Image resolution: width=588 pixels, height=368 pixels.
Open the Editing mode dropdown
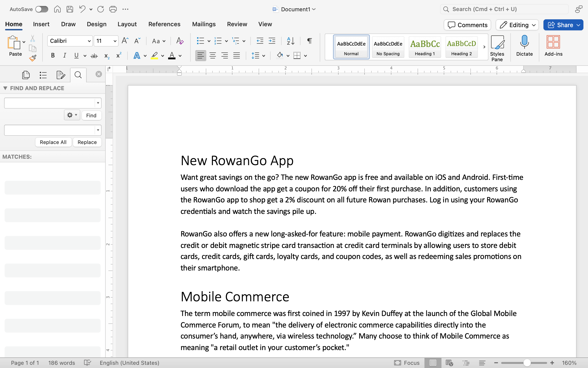click(x=517, y=25)
